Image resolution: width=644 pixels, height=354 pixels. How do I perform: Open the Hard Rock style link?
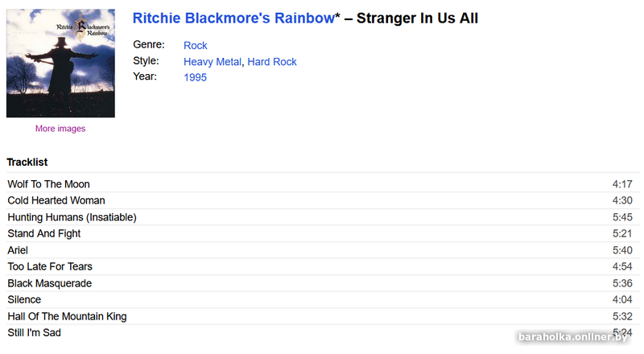pyautogui.click(x=272, y=62)
